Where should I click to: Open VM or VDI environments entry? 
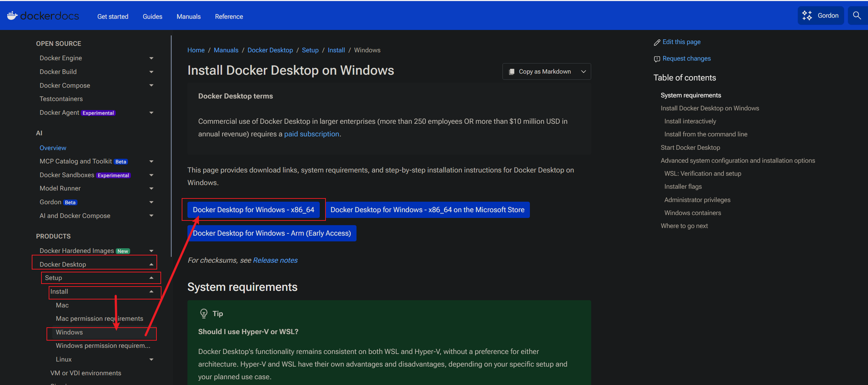(x=86, y=373)
